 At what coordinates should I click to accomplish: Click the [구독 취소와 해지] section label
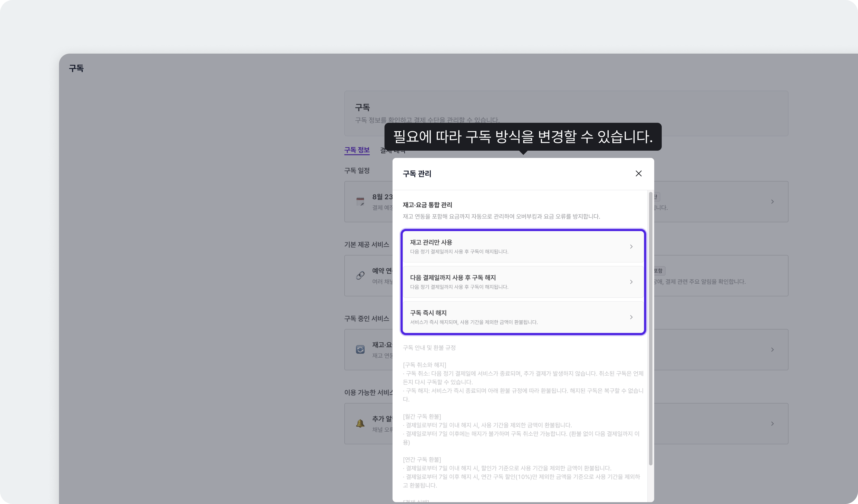[424, 365]
